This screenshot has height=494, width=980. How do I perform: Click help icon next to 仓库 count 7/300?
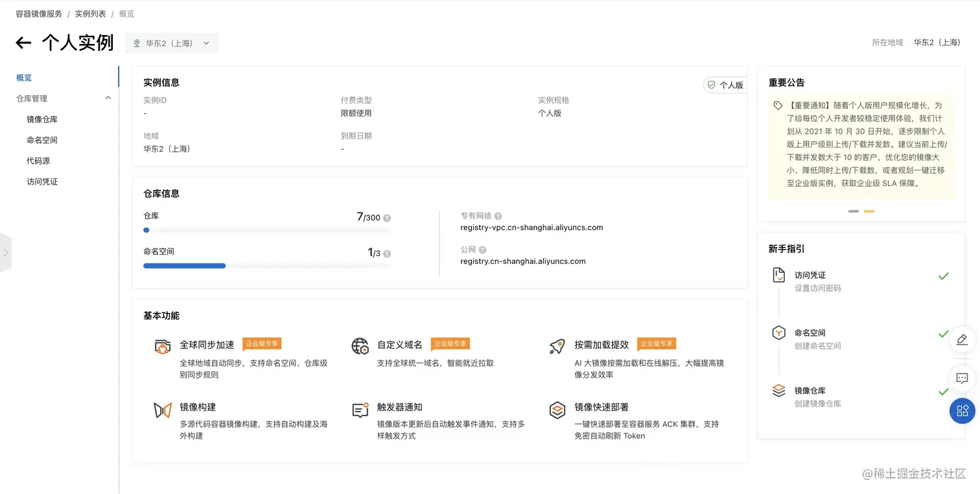pyautogui.click(x=387, y=218)
